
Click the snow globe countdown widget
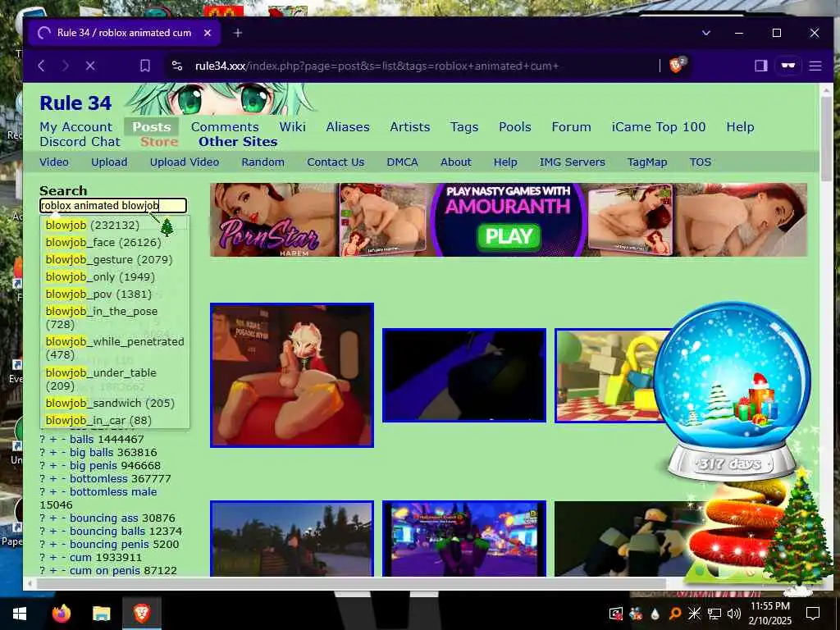[731, 391]
